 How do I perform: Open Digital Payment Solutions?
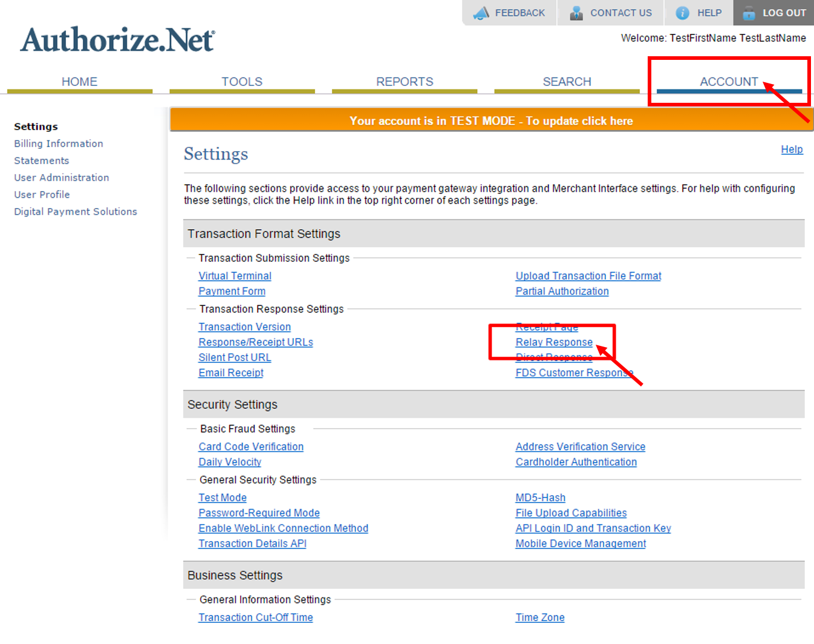75,211
